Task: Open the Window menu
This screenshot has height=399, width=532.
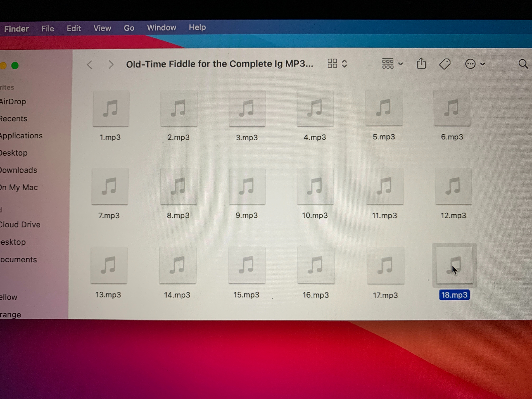Action: coord(161,28)
